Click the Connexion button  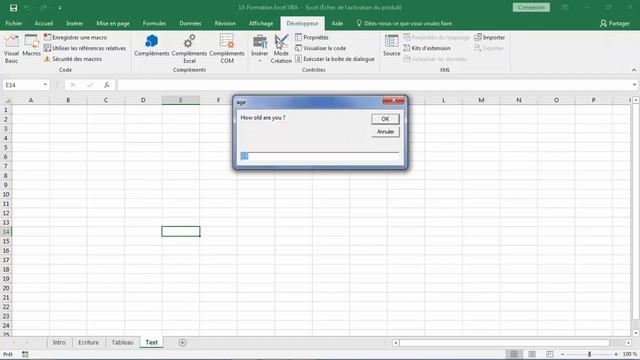(531, 7)
